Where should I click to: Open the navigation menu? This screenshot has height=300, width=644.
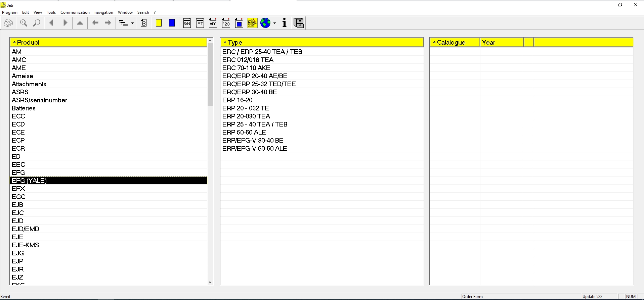point(104,12)
